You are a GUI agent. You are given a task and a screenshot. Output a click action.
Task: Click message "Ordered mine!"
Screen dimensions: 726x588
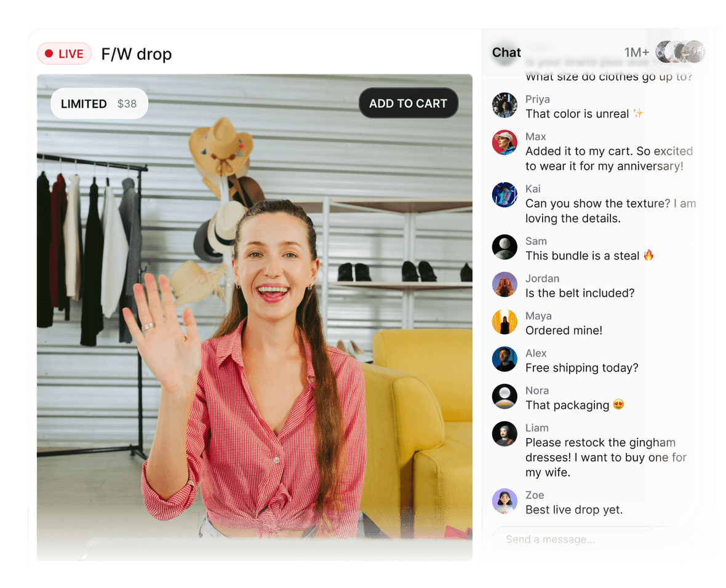pos(564,330)
